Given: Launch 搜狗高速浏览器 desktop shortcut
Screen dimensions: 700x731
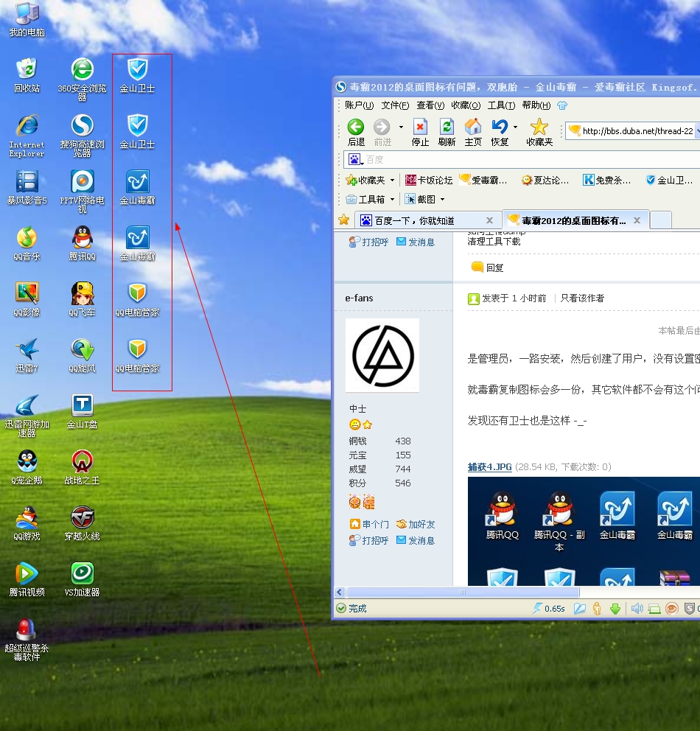Looking at the screenshot, I should (82, 135).
